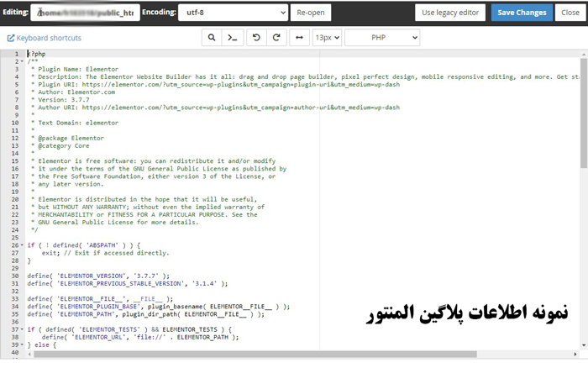Screen dimensions: 588x368
Task: Click on 'ELEMENTOR__FILE__' define on line 33
Action: coord(100,298)
